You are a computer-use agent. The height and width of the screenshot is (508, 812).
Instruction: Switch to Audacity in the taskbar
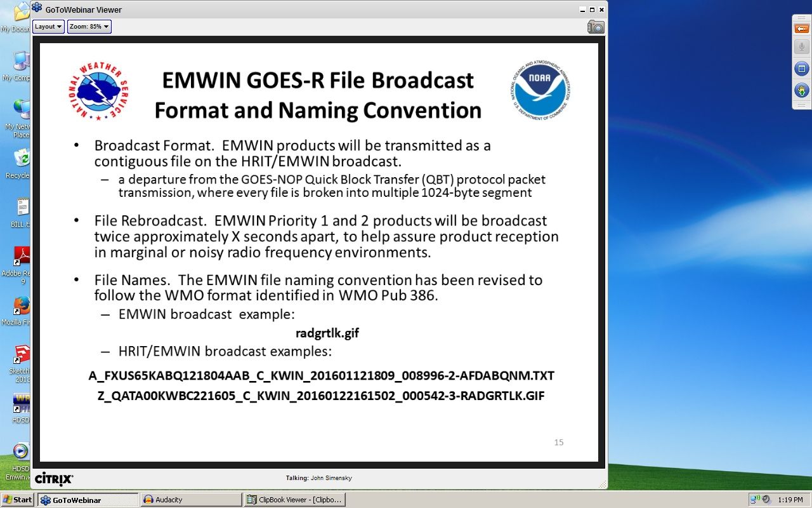[191, 500]
